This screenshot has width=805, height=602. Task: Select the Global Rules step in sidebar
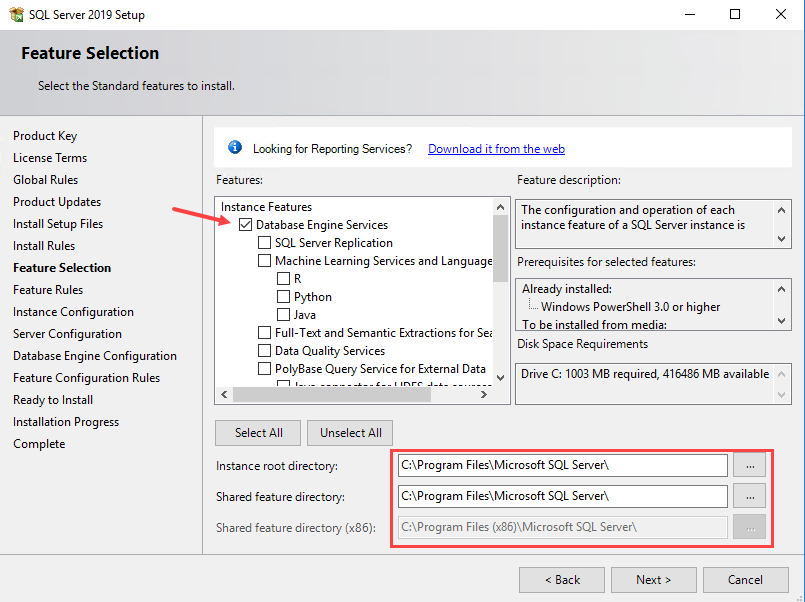(46, 180)
